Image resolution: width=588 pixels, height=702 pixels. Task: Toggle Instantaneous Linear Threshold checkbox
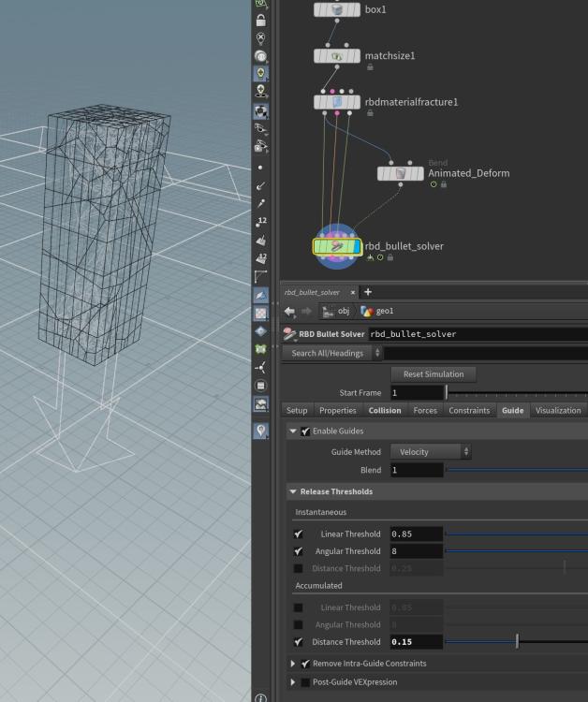click(298, 534)
